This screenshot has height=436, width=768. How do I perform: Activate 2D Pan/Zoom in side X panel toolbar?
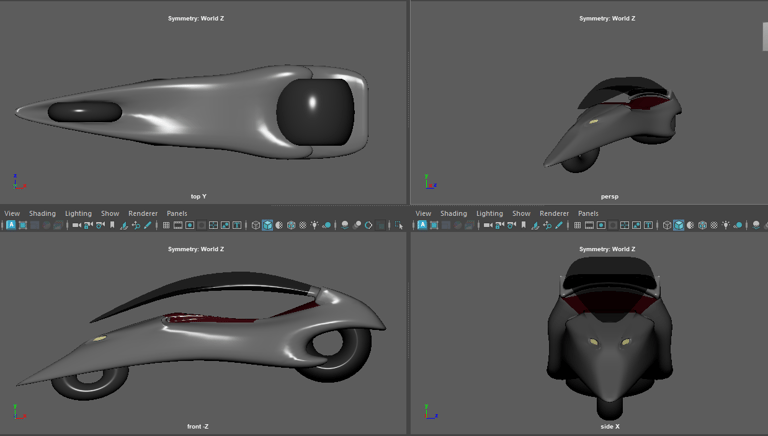(x=547, y=225)
